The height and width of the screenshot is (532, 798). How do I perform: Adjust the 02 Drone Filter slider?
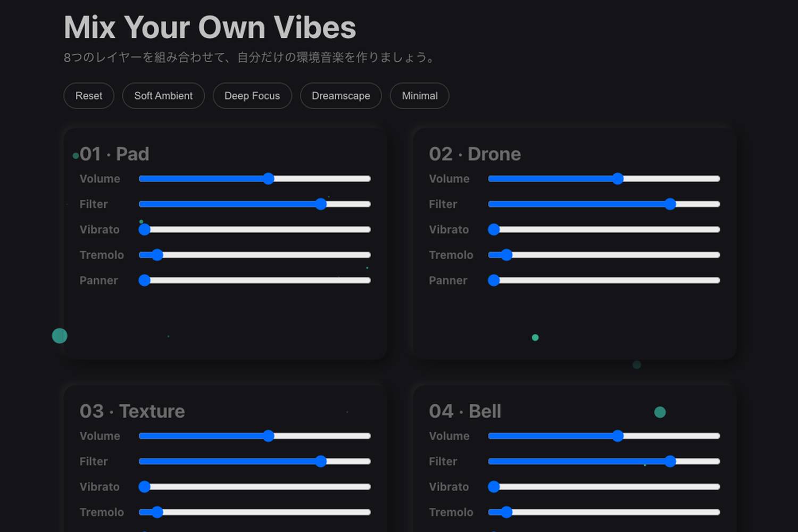tap(604, 204)
